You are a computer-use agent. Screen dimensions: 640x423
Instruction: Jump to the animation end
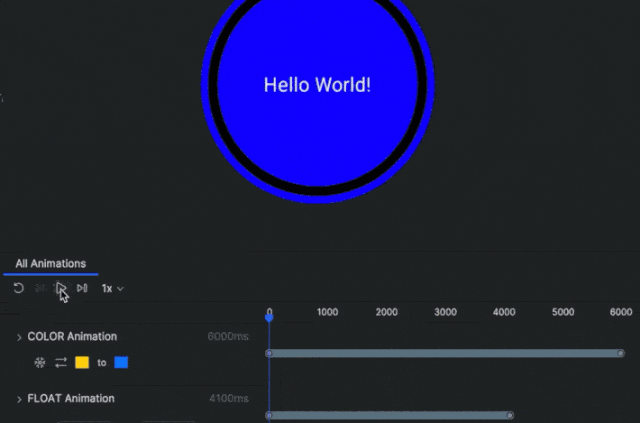pyautogui.click(x=82, y=288)
